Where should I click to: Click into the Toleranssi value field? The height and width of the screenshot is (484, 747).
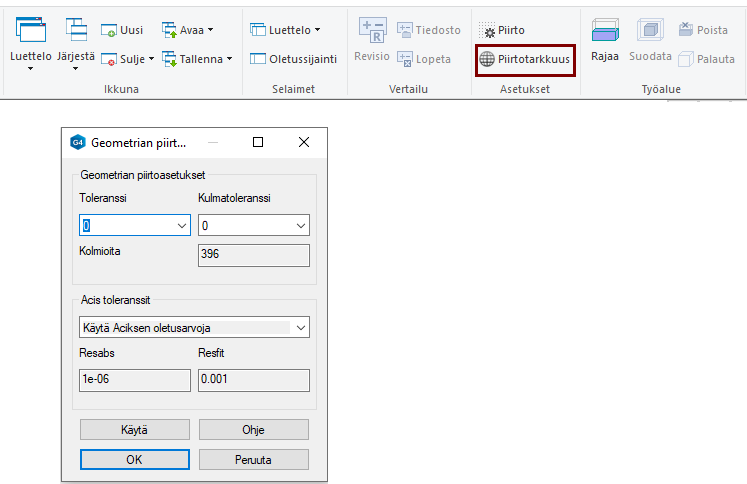(x=125, y=226)
